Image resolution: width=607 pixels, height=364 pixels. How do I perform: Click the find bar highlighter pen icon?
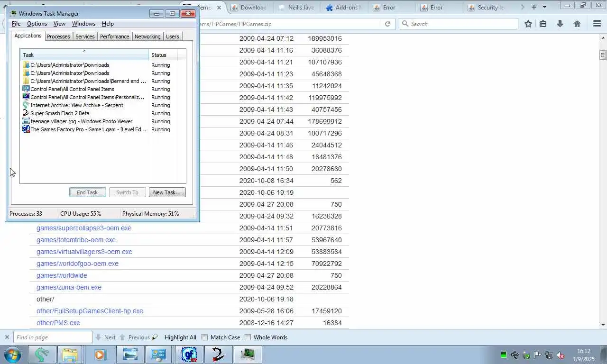pyautogui.click(x=155, y=337)
